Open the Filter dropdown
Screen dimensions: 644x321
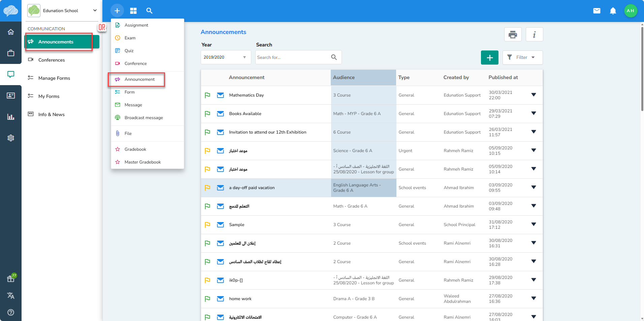[x=522, y=57]
